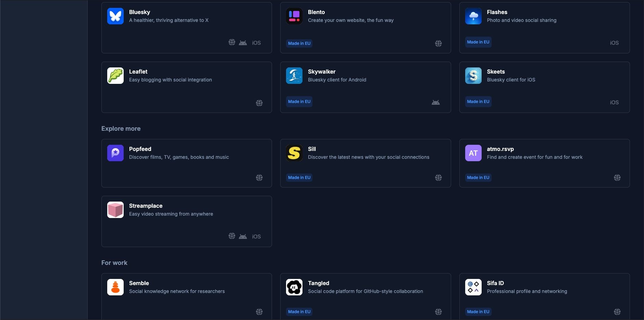This screenshot has height=320, width=644.
Task: Click the web globe icon on Popfeed card
Action: point(259,178)
